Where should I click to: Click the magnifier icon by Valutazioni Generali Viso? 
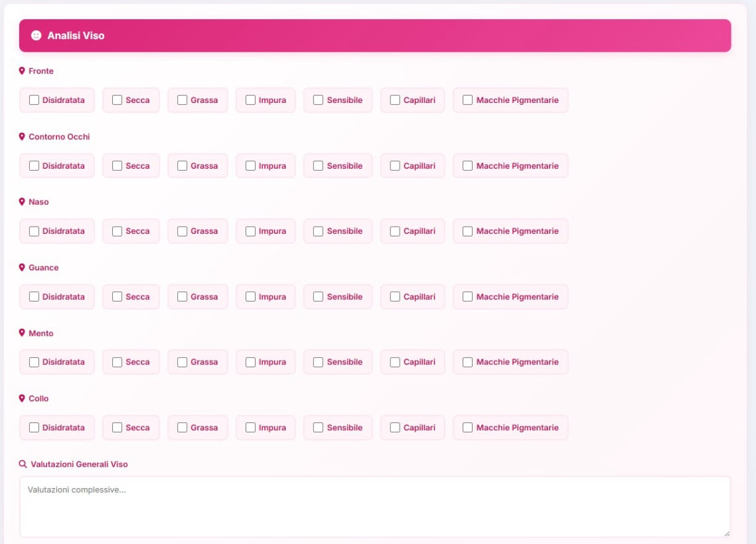coord(23,464)
